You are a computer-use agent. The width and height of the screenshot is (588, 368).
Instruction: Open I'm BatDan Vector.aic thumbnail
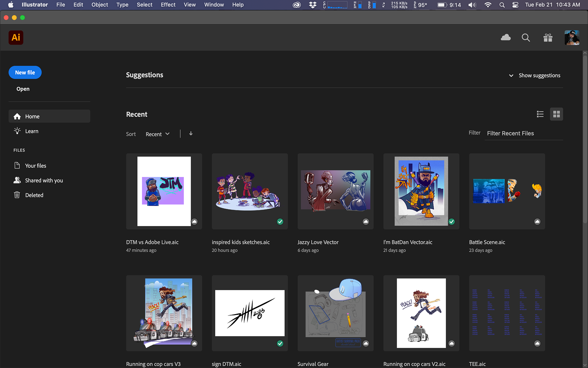pyautogui.click(x=421, y=191)
